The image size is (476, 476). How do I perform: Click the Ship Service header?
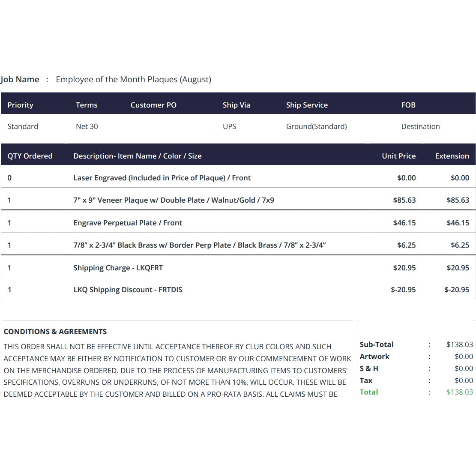pyautogui.click(x=307, y=105)
